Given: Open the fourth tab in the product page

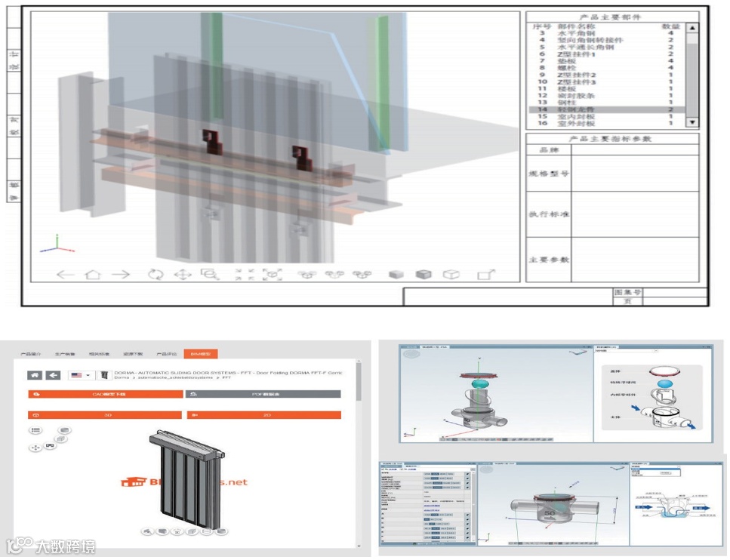Looking at the screenshot, I should coord(133,354).
